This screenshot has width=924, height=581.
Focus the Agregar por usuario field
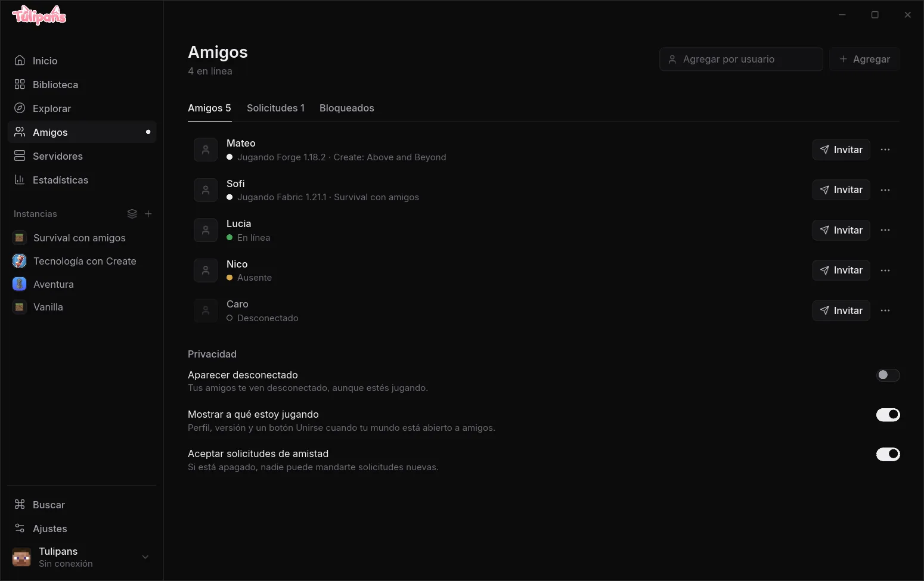pos(741,59)
